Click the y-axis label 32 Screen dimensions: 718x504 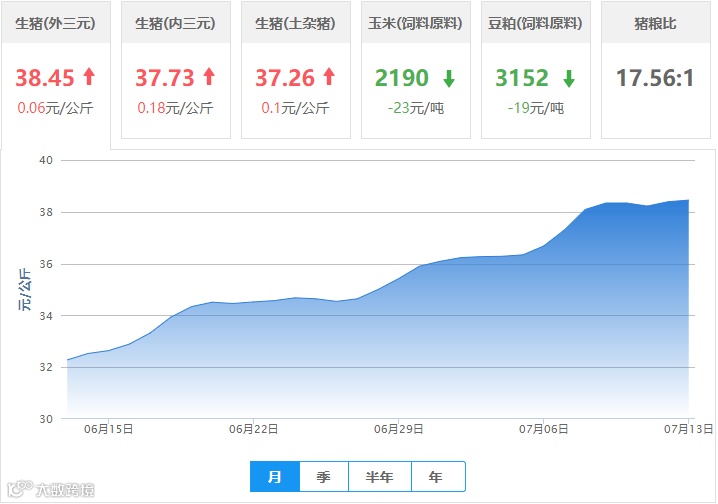pyautogui.click(x=46, y=367)
